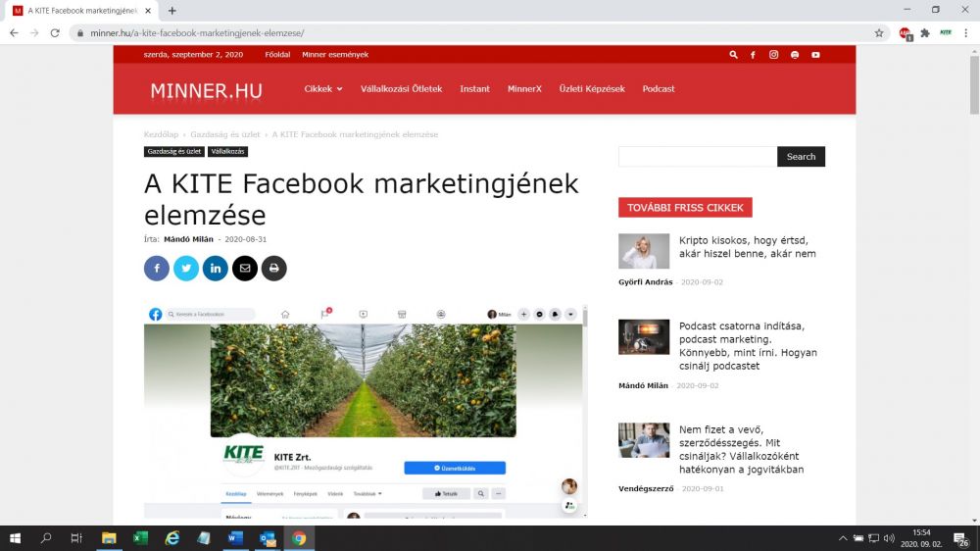Open Internet Explorer from taskbar
The height and width of the screenshot is (551, 980).
coord(171,538)
